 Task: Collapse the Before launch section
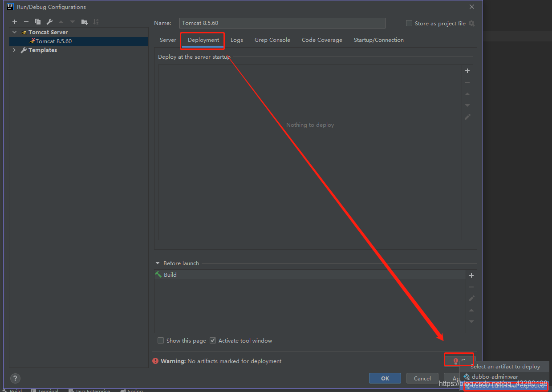158,263
